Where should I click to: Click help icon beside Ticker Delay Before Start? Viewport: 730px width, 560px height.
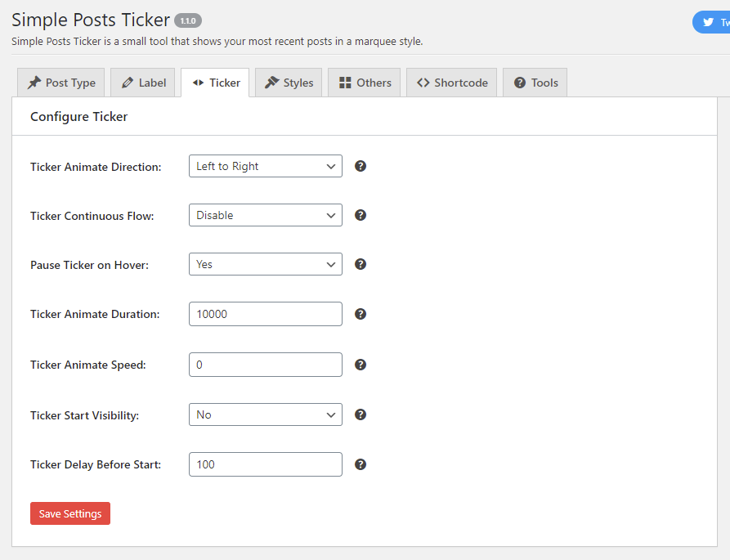pos(361,464)
